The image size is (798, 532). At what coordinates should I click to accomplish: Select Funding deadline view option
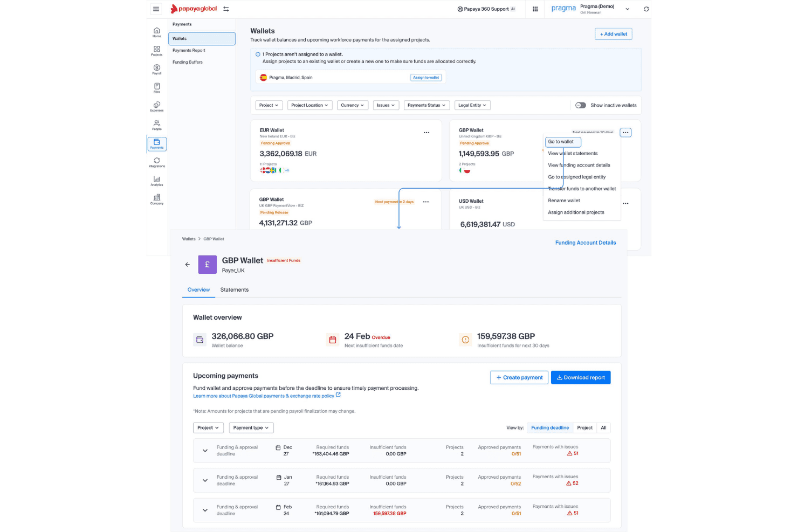[x=550, y=428]
